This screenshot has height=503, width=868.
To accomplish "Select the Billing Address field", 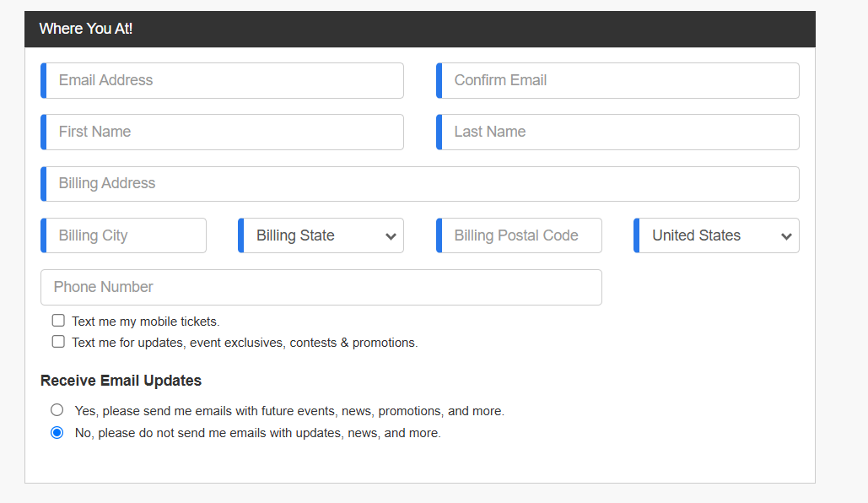I will coord(419,183).
